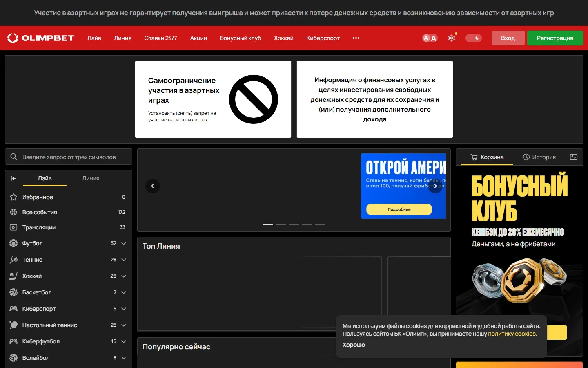
Task: Click the Регистрация button
Action: 555,38
